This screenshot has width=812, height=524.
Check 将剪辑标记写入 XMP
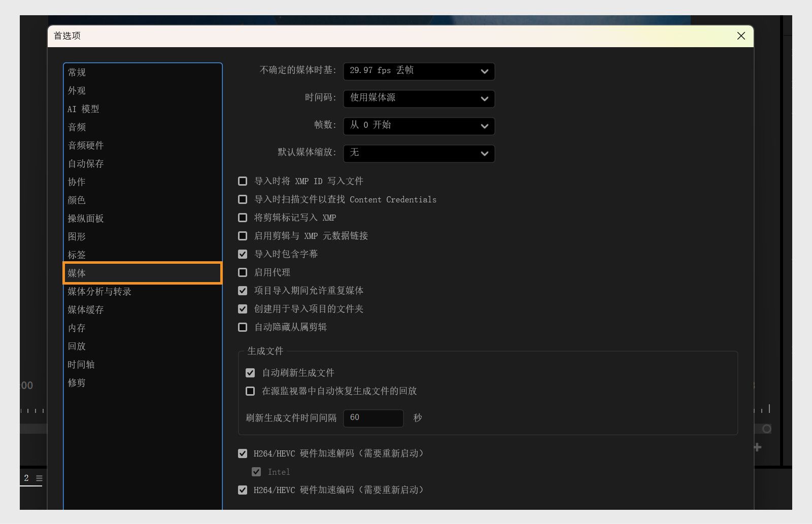242,217
